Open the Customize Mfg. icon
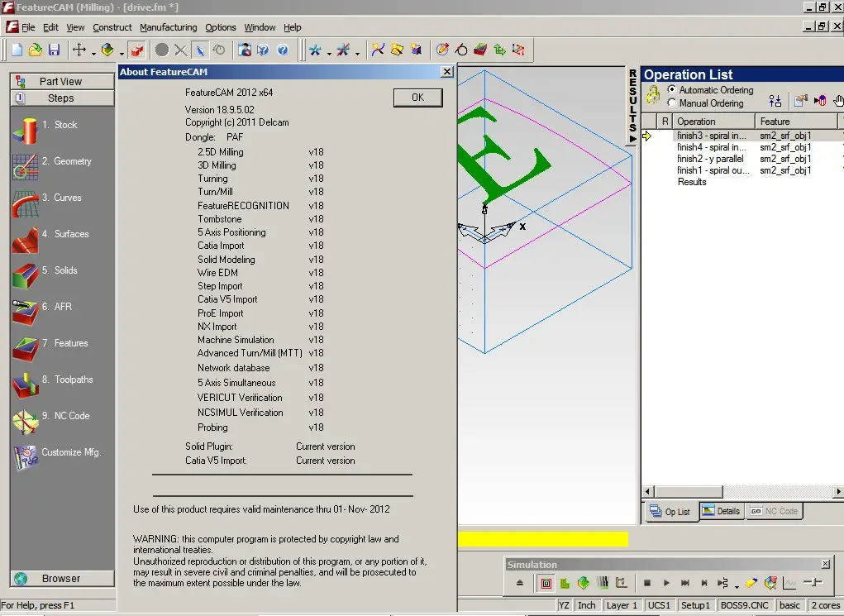 (25, 458)
